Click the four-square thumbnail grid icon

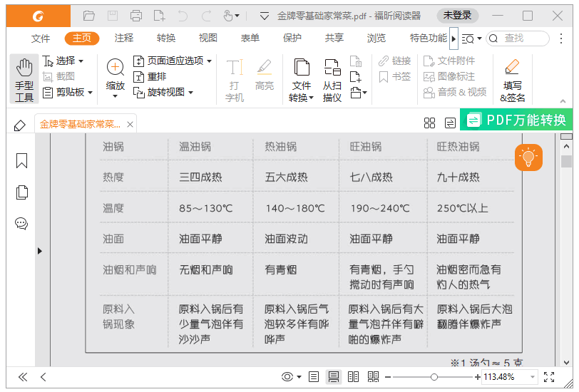[x=429, y=123]
